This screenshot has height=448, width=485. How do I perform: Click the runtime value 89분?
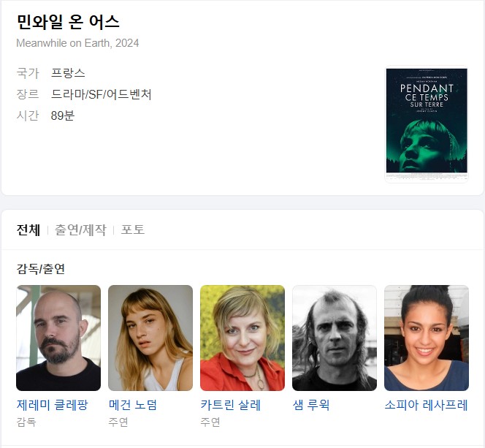click(63, 115)
